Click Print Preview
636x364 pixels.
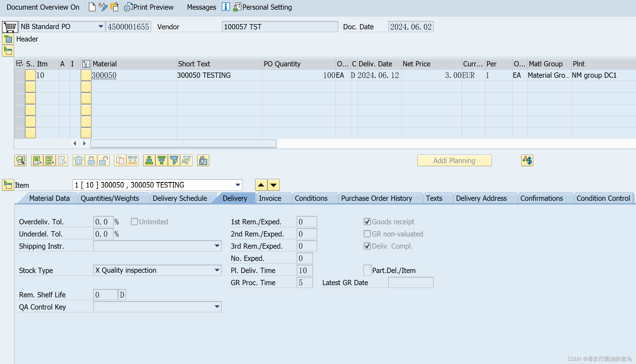click(x=149, y=7)
